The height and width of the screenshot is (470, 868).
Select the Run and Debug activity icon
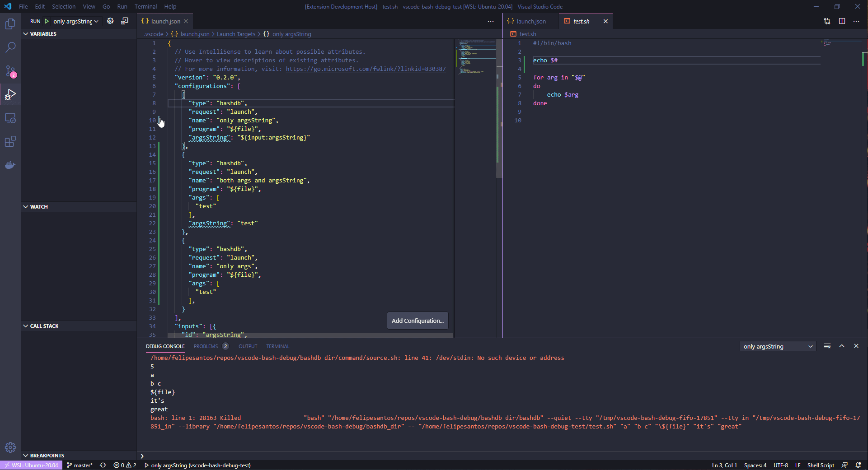tap(10, 94)
